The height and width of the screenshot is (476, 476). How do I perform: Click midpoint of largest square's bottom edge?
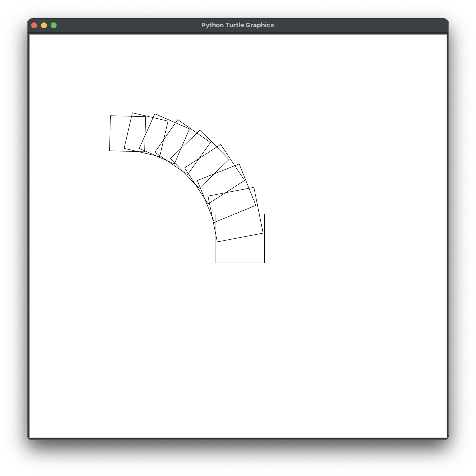pos(240,263)
